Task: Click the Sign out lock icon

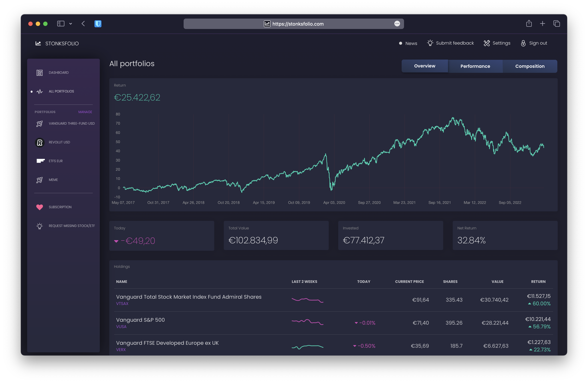Action: tap(523, 43)
